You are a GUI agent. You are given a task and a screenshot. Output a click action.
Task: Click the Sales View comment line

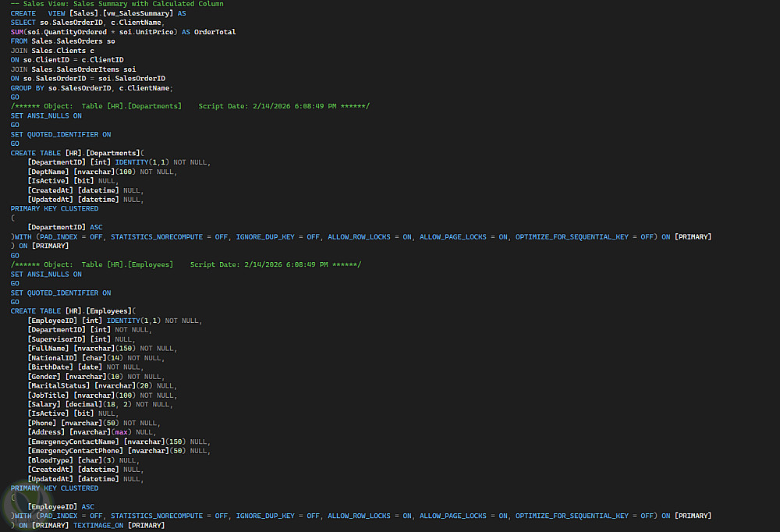pos(117,4)
